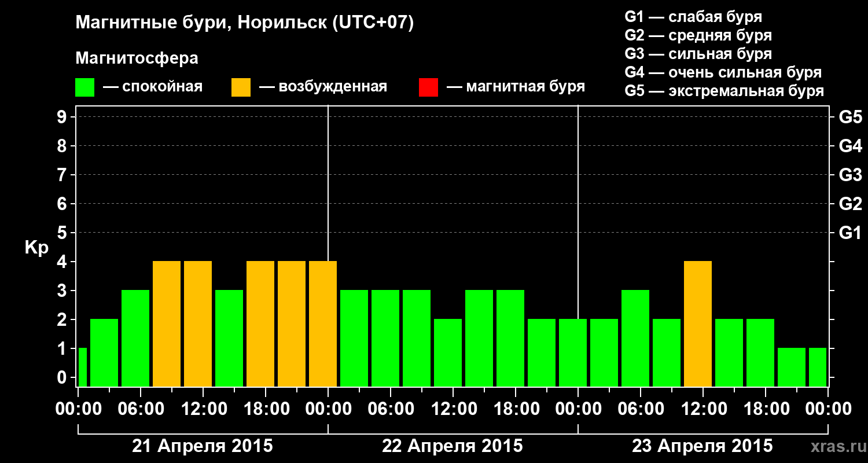Select the 23 April 16:00–19:00 green Kp 2 bar
The width and height of the screenshot is (868, 463).
(x=760, y=352)
